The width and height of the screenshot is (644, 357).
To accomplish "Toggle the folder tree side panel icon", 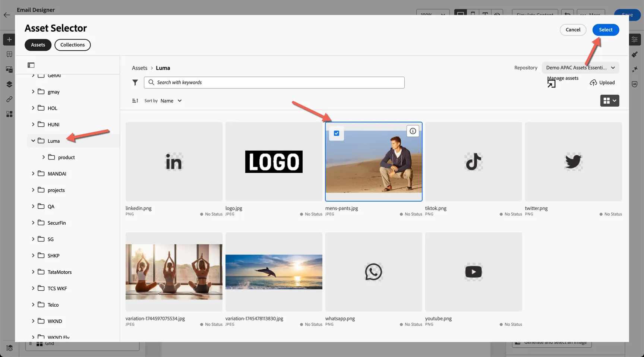I will coord(31,65).
